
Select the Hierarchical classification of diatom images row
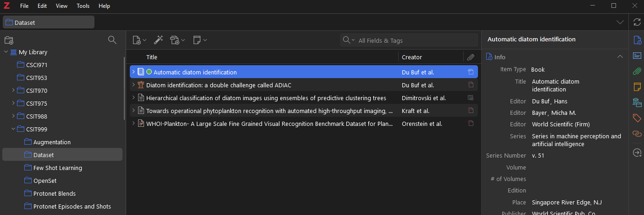pos(304,98)
